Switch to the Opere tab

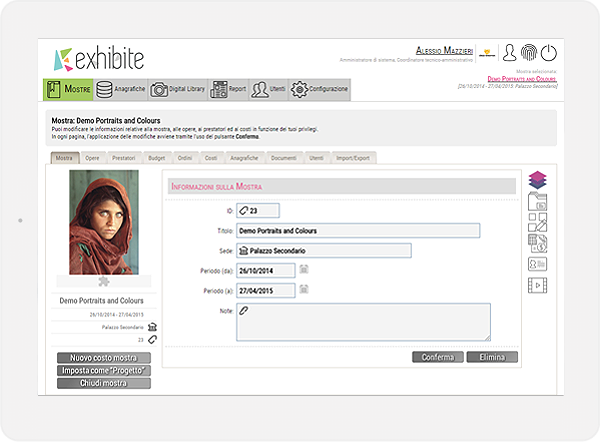[x=92, y=158]
